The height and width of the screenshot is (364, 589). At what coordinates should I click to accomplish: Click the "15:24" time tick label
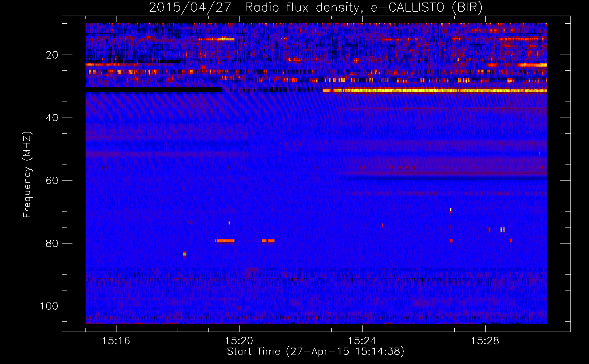(x=362, y=341)
